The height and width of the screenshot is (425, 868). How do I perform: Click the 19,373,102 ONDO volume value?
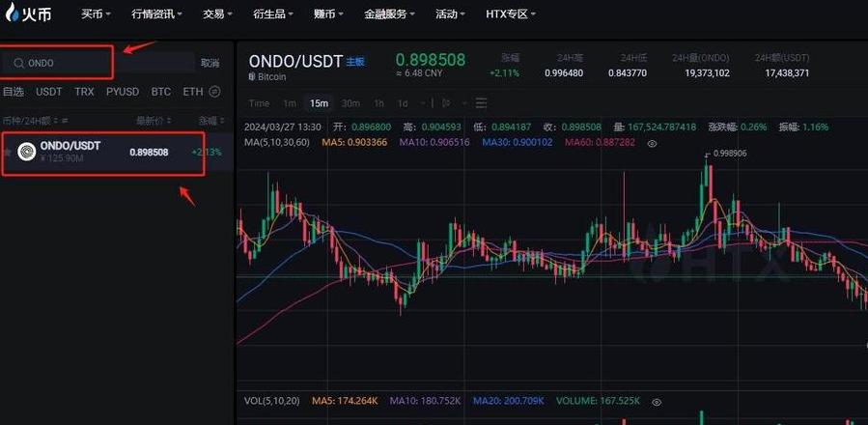pos(707,73)
